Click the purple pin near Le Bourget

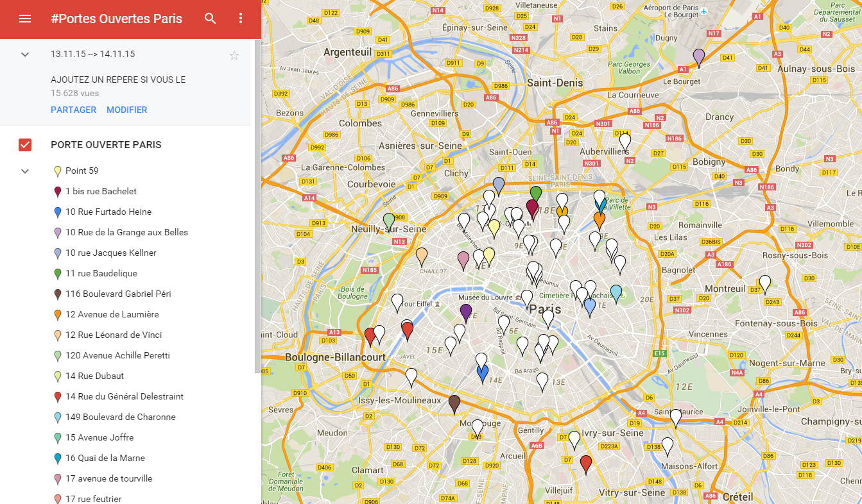[x=699, y=56]
